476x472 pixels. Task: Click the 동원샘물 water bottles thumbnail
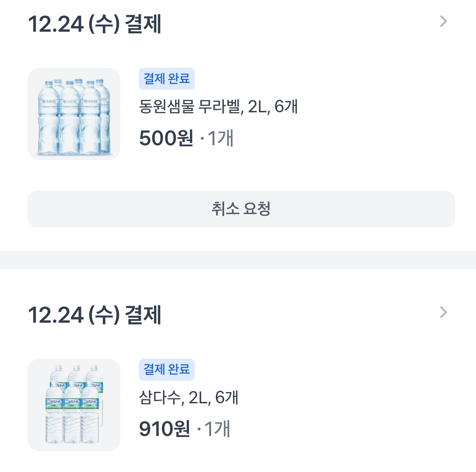point(74,114)
